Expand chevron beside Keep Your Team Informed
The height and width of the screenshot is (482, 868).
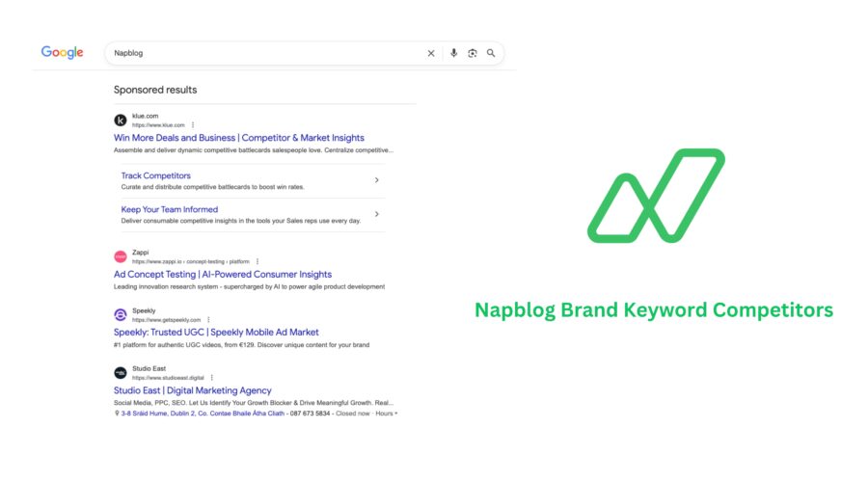(x=376, y=214)
